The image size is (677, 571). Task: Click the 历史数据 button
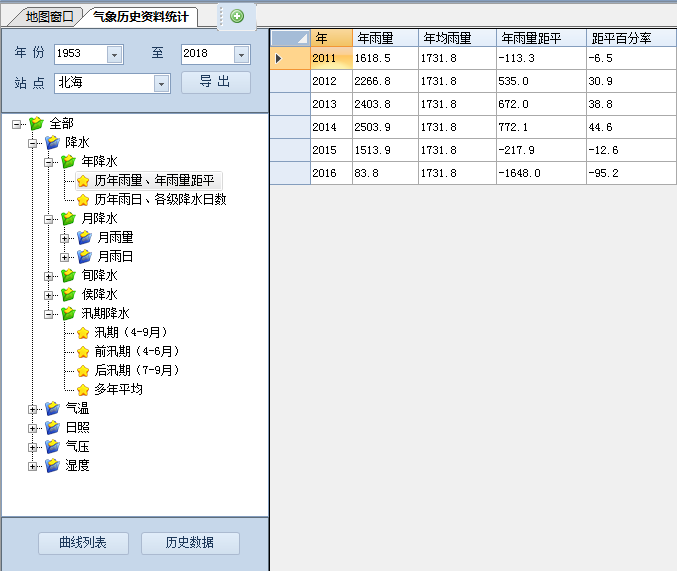point(190,543)
